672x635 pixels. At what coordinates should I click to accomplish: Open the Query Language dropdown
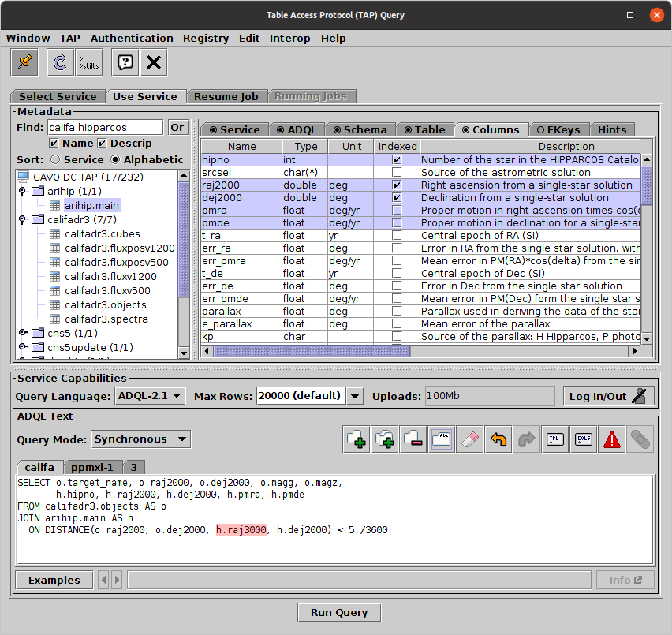150,396
